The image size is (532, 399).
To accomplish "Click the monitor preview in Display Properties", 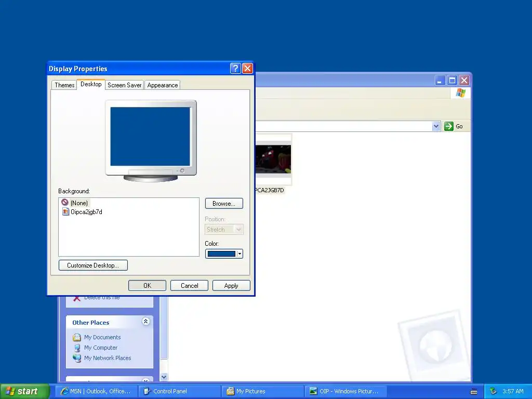I will point(151,141).
